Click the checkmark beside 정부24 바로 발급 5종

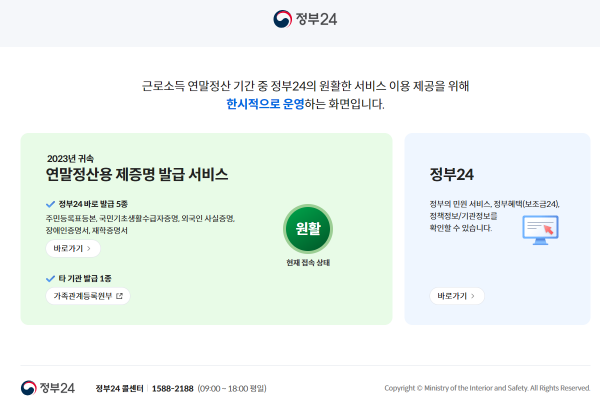(51, 203)
